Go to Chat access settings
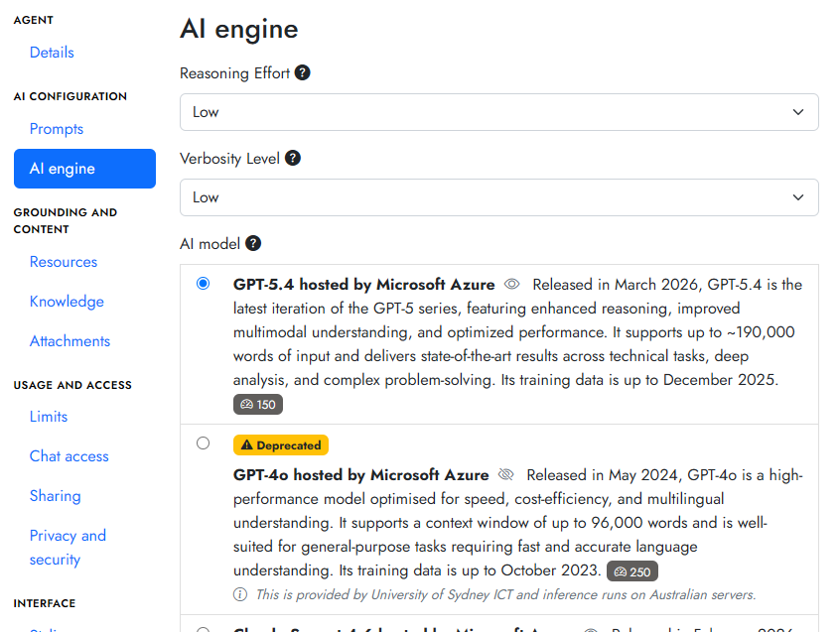Viewport: 840px width, 632px height. [70, 456]
